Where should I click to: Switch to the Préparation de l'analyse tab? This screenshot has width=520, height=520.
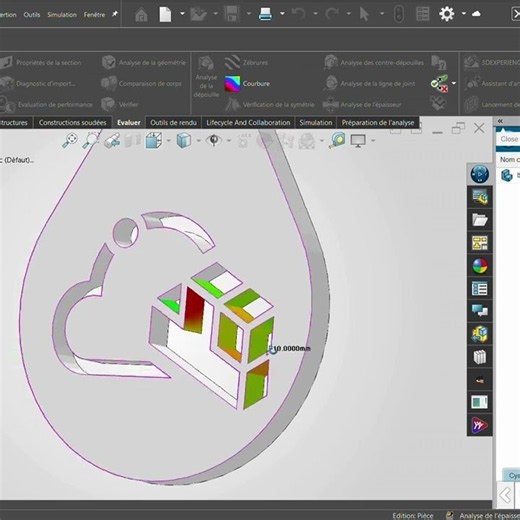point(378,123)
